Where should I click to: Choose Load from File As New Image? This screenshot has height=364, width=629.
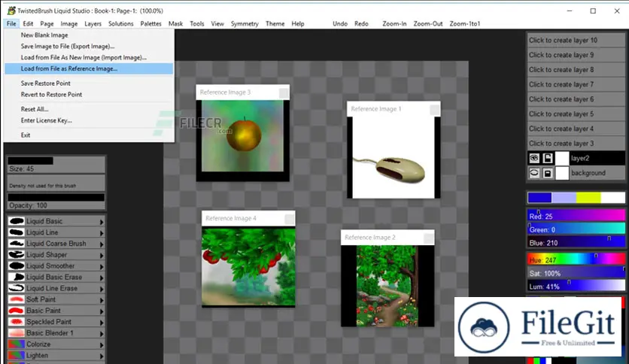[89, 57]
